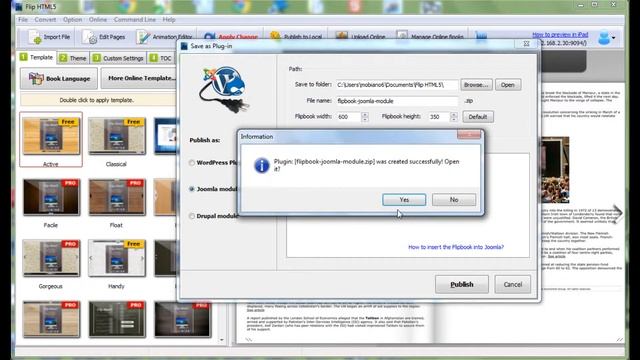This screenshot has height=360, width=640.
Task: Select the Joomla module radio option
Action: tap(191, 189)
